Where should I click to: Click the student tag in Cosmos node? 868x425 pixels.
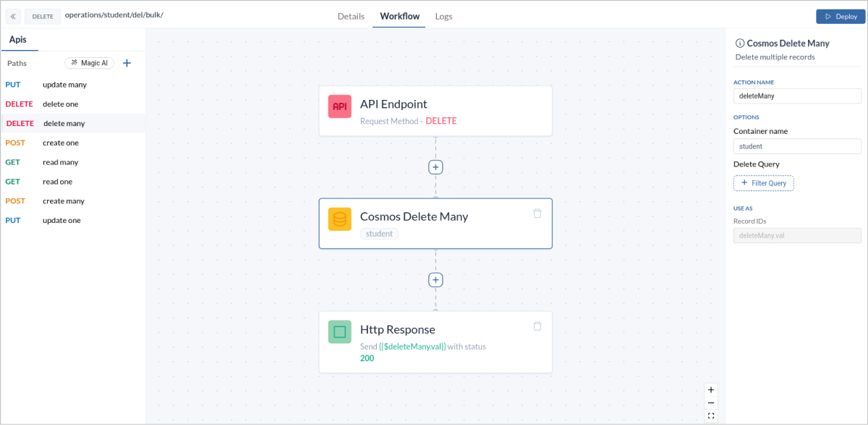(379, 234)
